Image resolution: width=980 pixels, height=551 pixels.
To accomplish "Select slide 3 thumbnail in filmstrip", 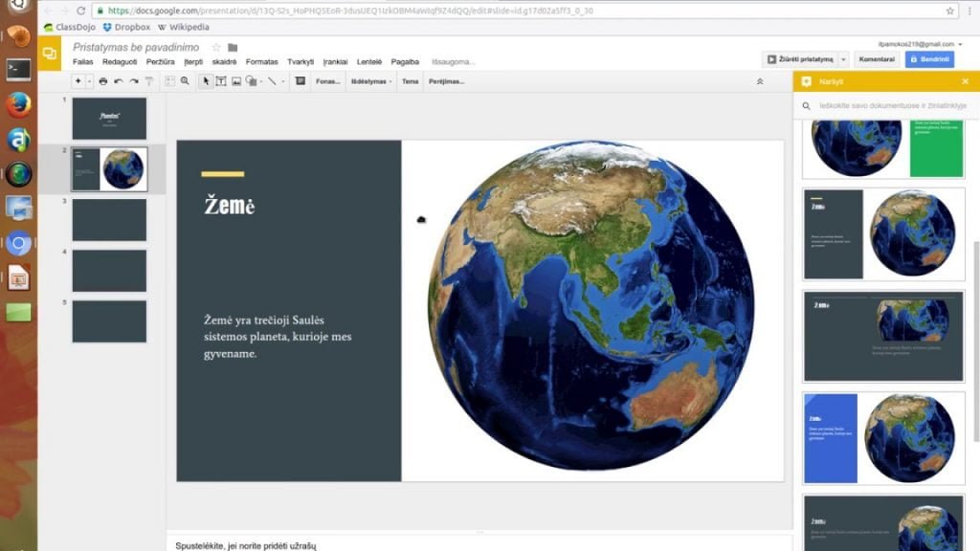I will point(109,220).
